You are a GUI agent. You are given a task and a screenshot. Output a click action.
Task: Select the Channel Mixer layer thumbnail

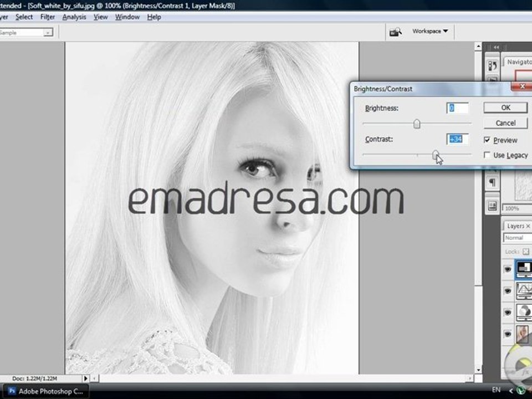(524, 312)
